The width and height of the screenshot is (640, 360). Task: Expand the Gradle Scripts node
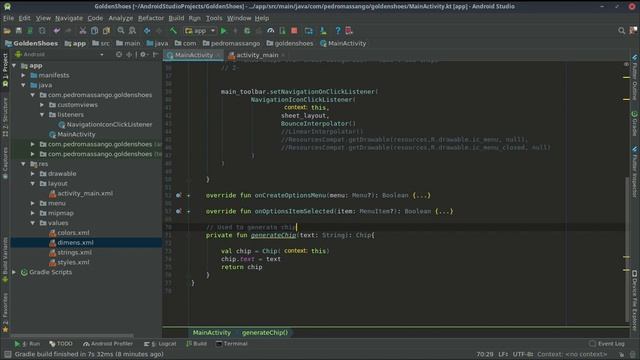click(x=14, y=272)
